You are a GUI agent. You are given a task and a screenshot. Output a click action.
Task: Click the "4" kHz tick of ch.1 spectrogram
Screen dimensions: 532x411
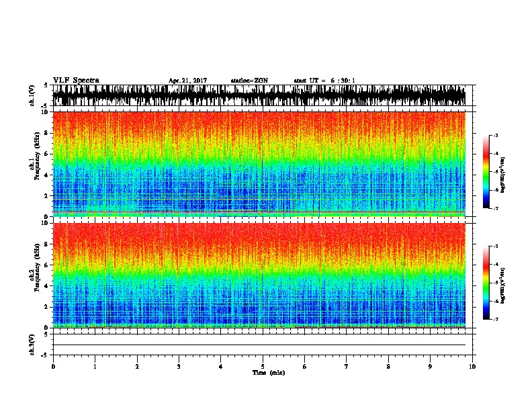pyautogui.click(x=47, y=175)
